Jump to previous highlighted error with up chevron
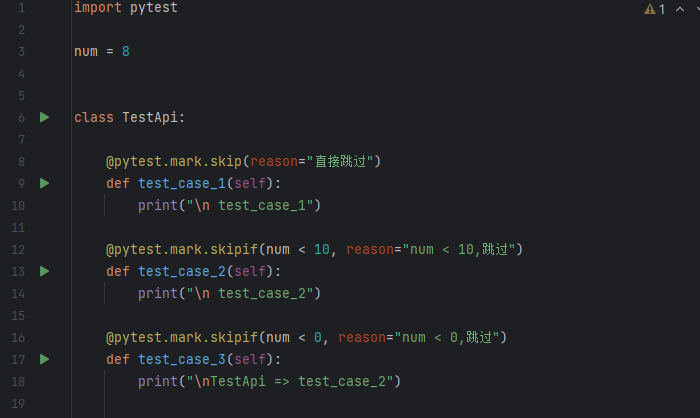 pyautogui.click(x=679, y=9)
